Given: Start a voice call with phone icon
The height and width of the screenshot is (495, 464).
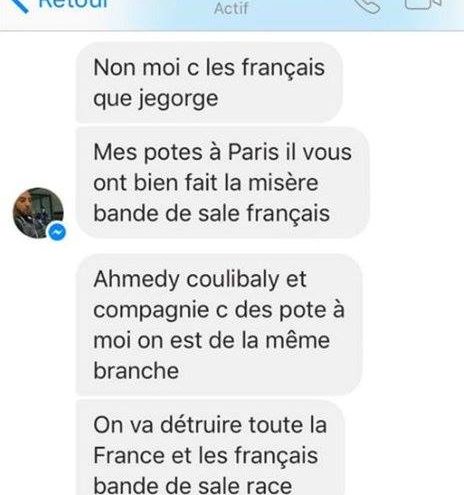Looking at the screenshot, I should 367,6.
